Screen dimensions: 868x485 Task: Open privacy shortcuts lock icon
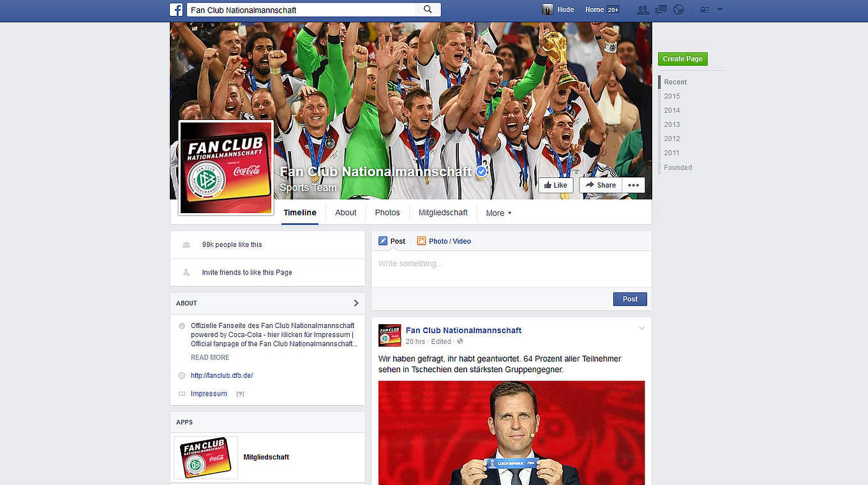(705, 10)
